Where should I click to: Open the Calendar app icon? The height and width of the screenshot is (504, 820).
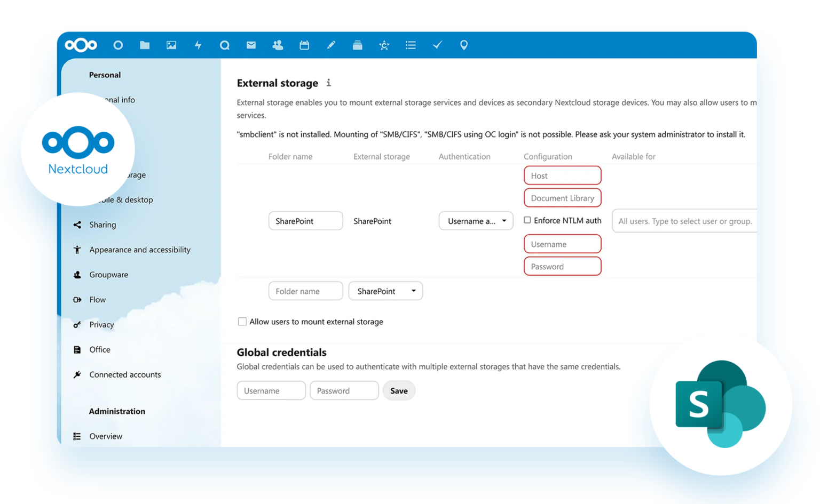click(304, 45)
